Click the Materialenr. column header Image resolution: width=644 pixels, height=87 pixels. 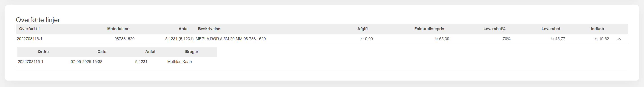pos(118,29)
